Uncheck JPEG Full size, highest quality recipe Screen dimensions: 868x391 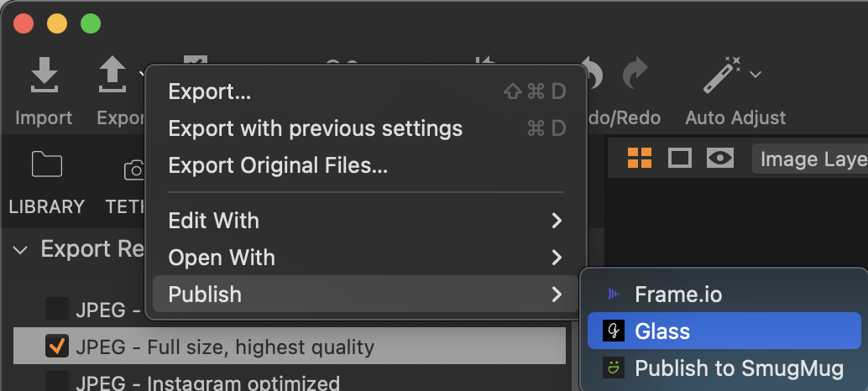[57, 347]
